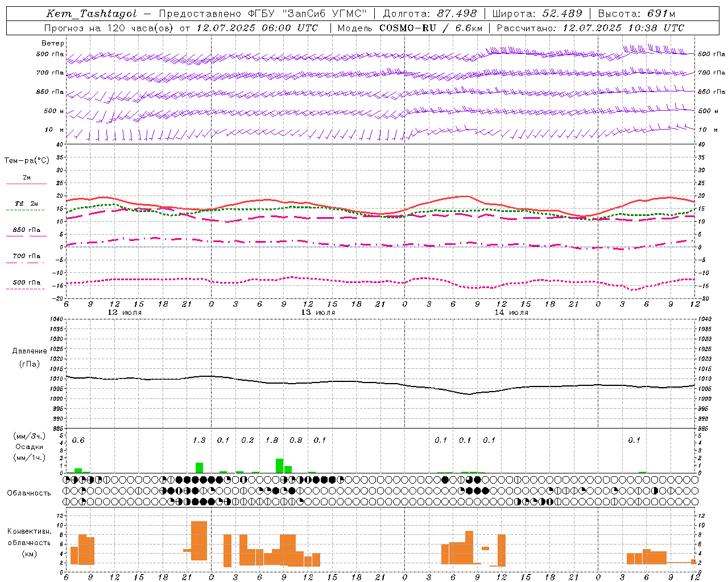Click the '1.3' precipitation value
This screenshot has height=582, width=728.
199,440
